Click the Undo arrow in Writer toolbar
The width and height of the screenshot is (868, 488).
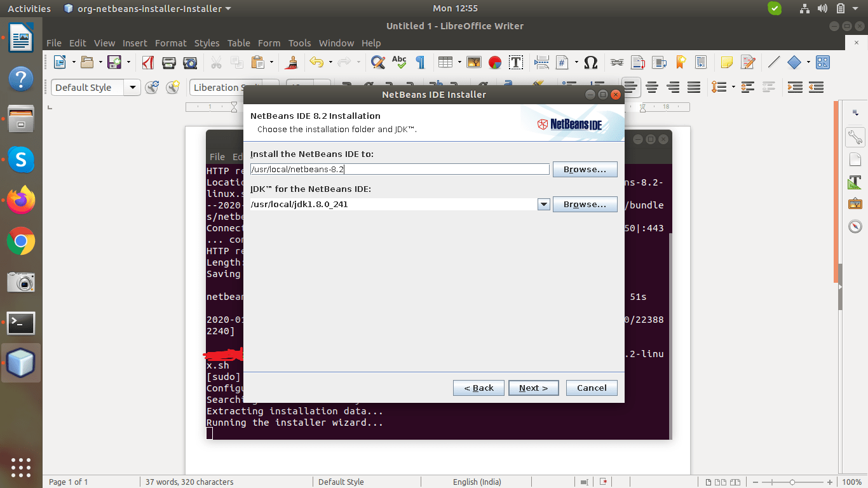pyautogui.click(x=316, y=62)
